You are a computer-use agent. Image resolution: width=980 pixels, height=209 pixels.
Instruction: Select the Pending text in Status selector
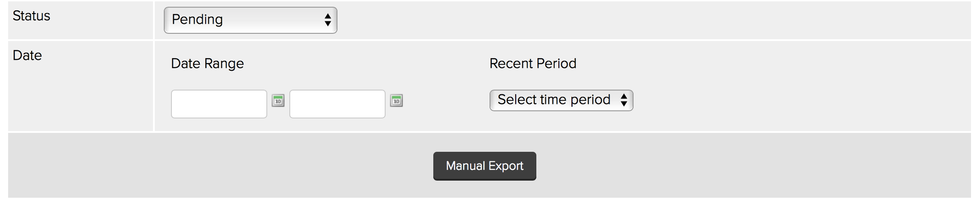coord(198,19)
